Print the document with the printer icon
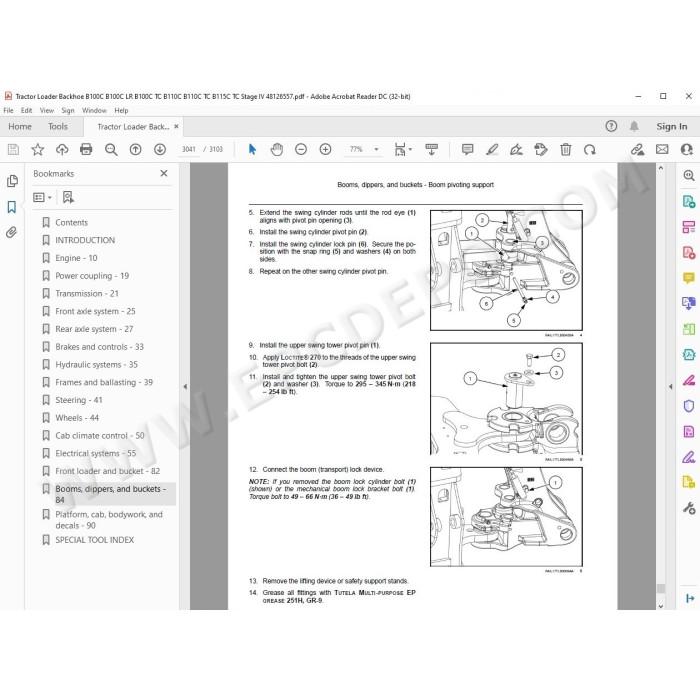The width and height of the screenshot is (700, 700). 86,149
